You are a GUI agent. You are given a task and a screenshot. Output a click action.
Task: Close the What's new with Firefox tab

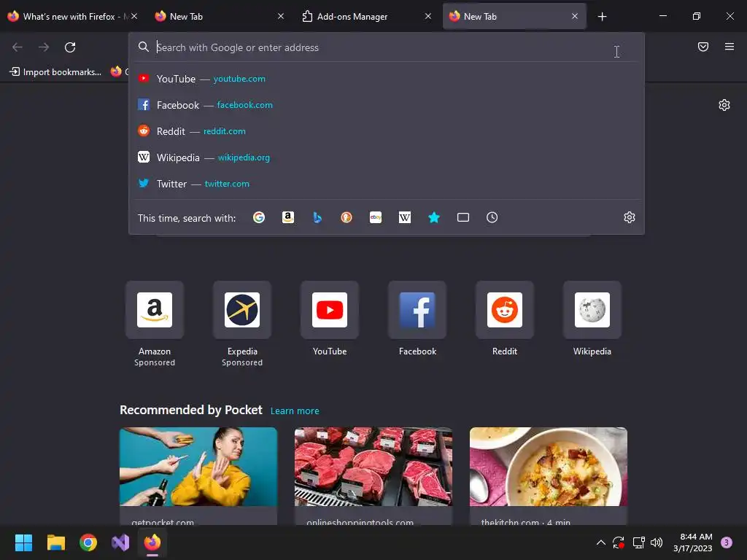(134, 16)
